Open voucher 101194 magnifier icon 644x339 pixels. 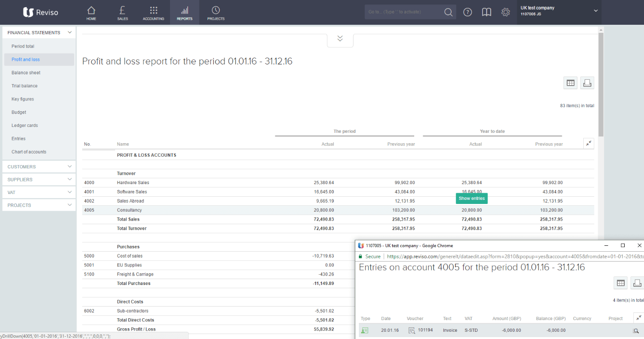coord(411,330)
